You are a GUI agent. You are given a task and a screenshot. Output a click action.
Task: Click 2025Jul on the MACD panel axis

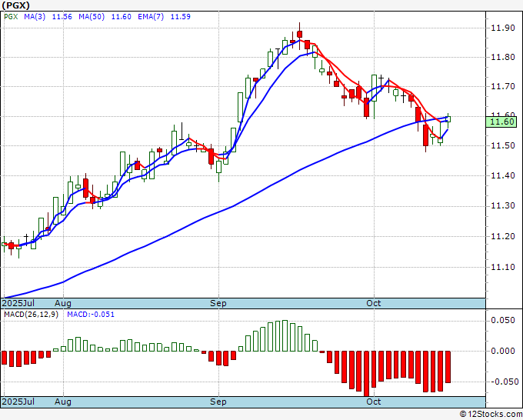point(18,402)
